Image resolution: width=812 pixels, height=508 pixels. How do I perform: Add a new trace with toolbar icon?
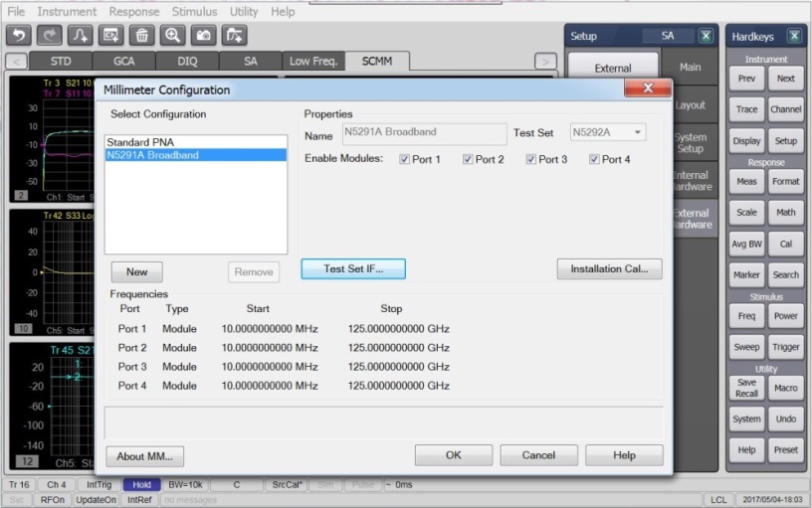click(81, 35)
